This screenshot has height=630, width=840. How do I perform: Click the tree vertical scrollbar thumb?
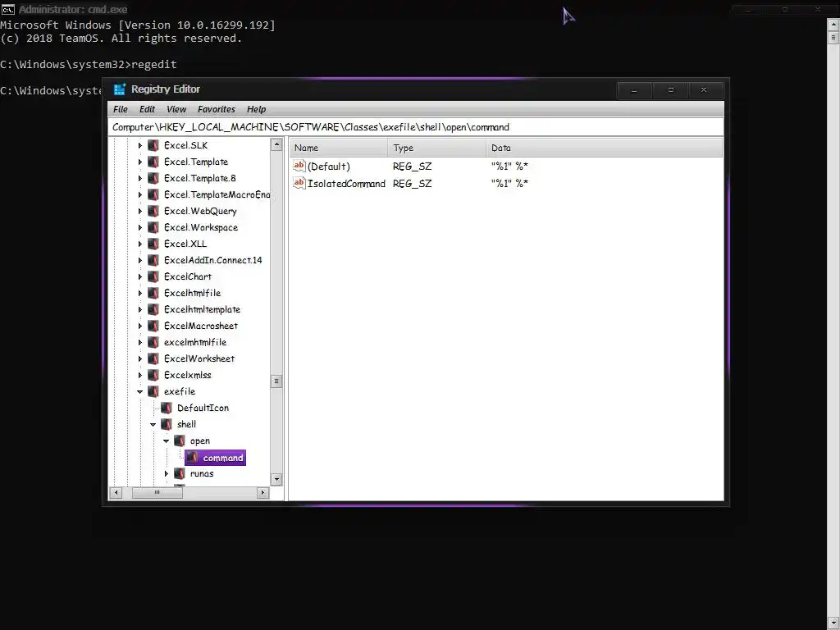[276, 381]
